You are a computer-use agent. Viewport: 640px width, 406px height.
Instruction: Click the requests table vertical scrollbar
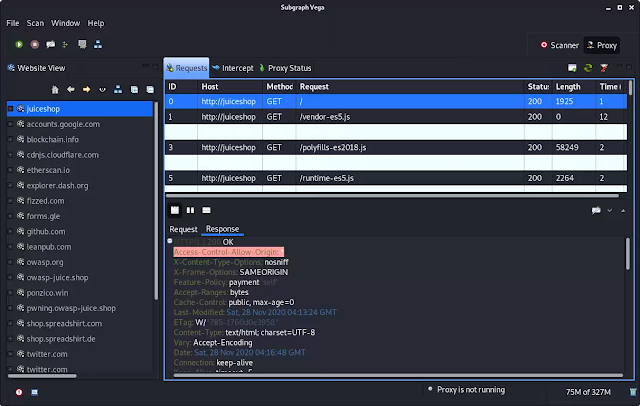point(631,88)
